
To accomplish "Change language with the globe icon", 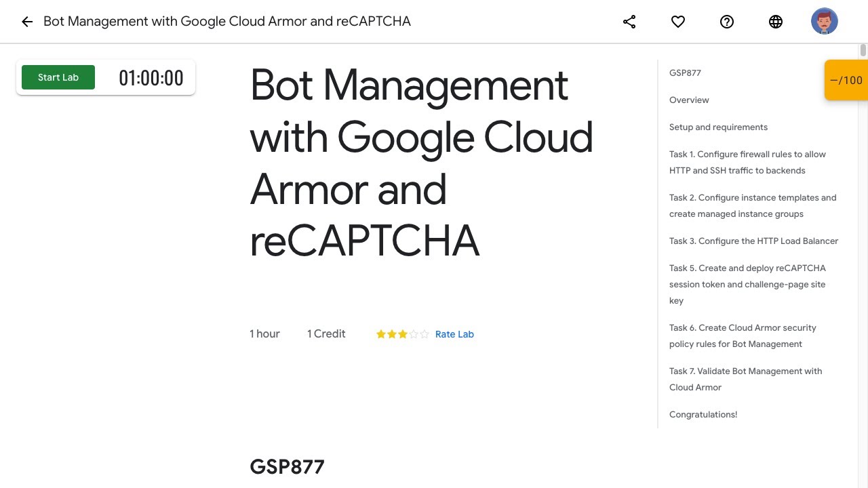I will [x=776, y=22].
